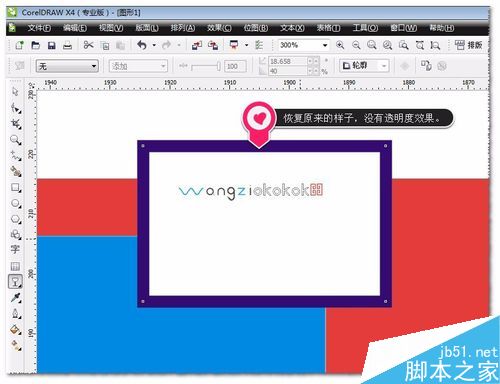Screen dimensions: 500x384
Task: Open the 文件(F) menu
Action: click(x=39, y=28)
